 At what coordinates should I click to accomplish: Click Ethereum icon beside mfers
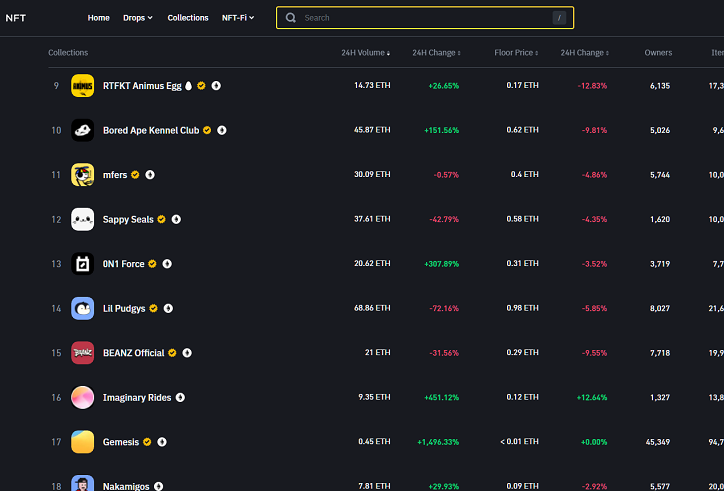(x=150, y=175)
